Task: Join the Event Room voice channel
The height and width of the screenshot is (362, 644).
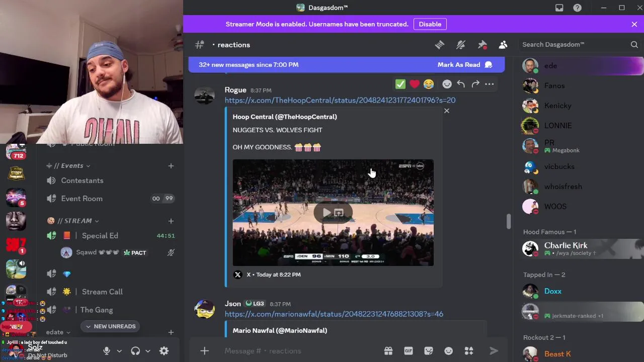Action: pos(110,199)
